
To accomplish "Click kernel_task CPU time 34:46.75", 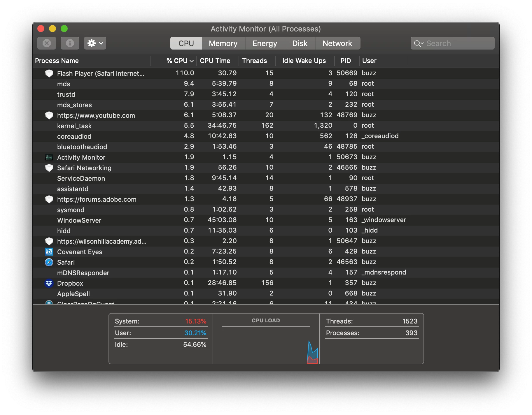I will click(x=222, y=126).
